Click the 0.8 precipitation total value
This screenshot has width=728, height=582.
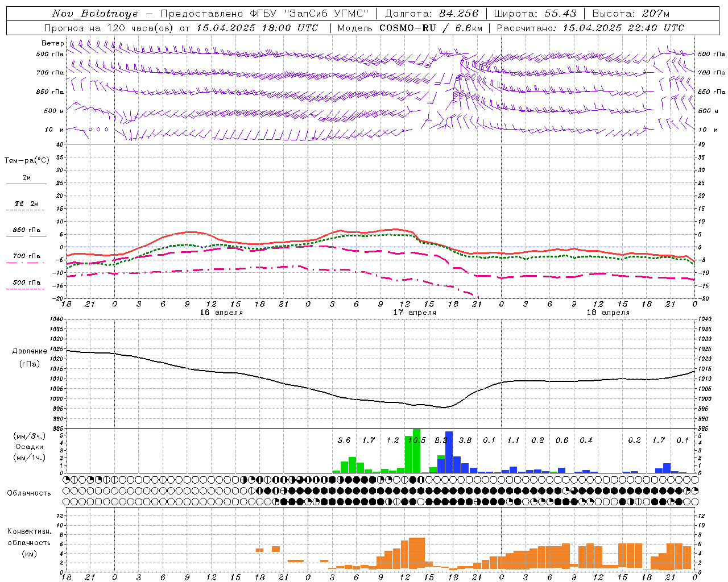[537, 440]
